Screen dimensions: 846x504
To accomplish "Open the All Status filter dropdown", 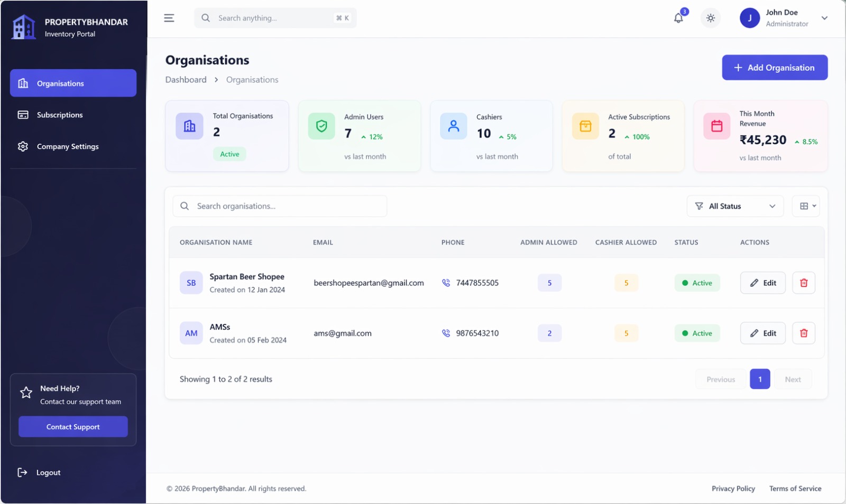I will pyautogui.click(x=734, y=206).
